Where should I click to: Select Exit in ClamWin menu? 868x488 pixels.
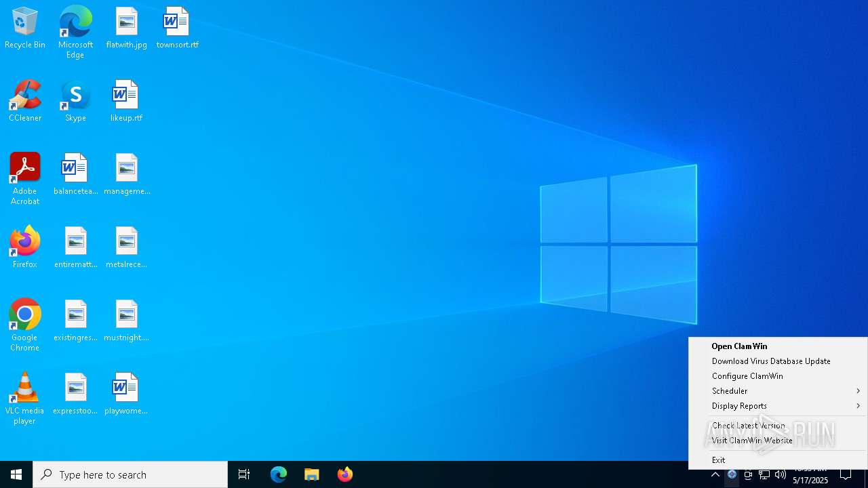coord(778,460)
